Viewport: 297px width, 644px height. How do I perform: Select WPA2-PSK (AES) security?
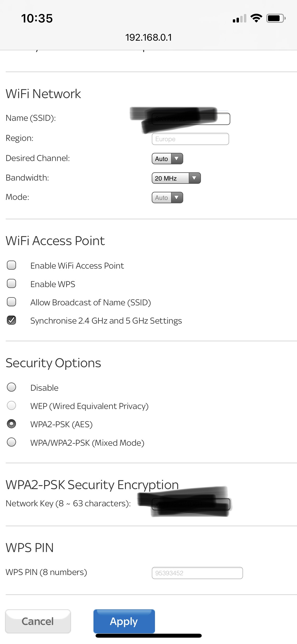pyautogui.click(x=11, y=424)
